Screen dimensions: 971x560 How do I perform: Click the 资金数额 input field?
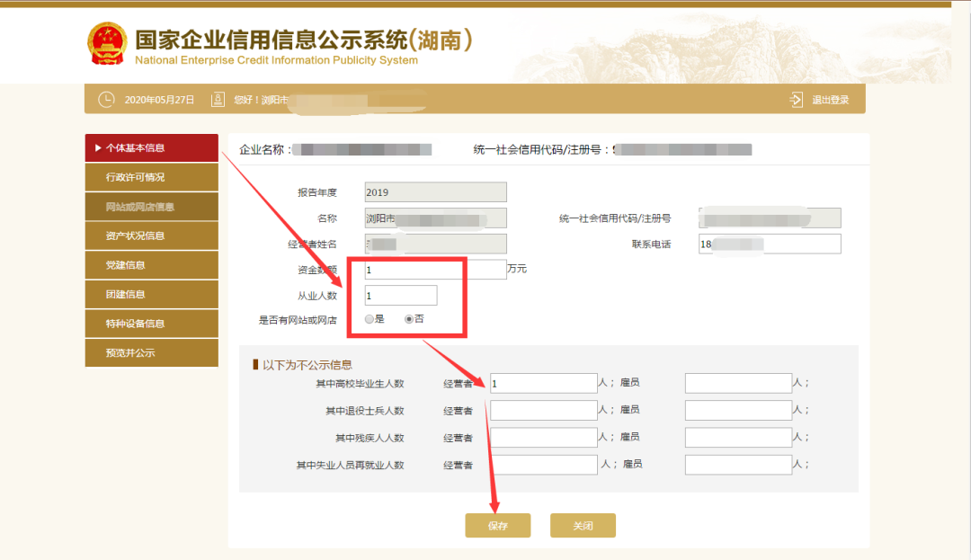435,270
